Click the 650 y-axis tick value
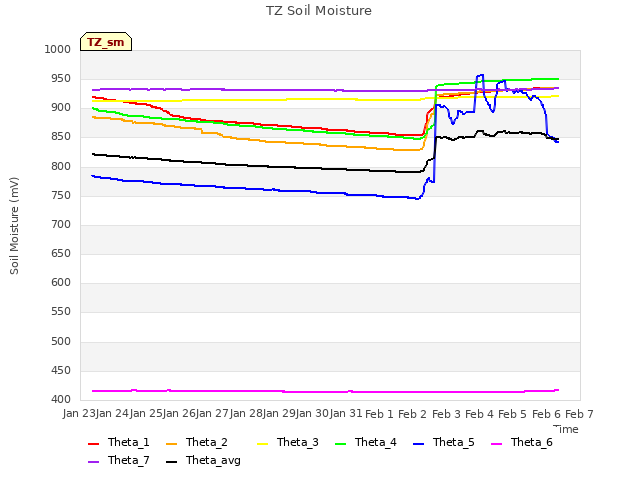 61,253
